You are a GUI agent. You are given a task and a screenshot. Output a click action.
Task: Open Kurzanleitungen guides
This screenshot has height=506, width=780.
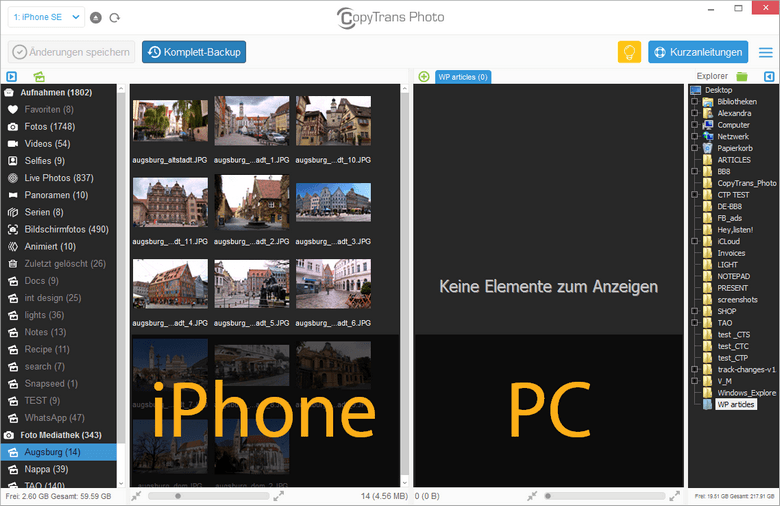(x=698, y=52)
